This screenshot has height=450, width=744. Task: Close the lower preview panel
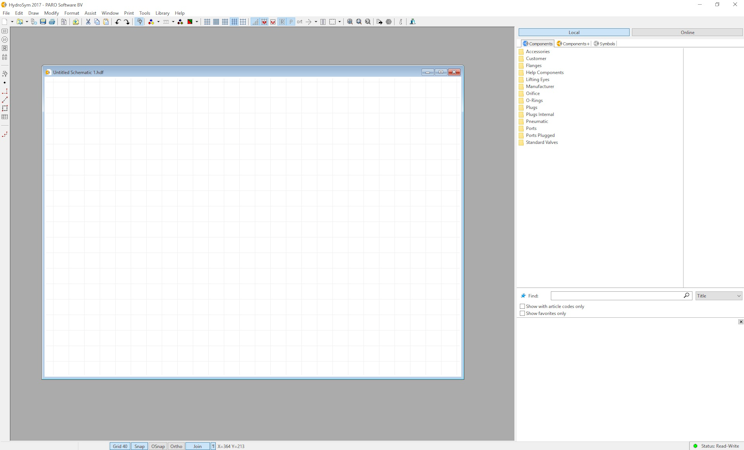(x=740, y=322)
